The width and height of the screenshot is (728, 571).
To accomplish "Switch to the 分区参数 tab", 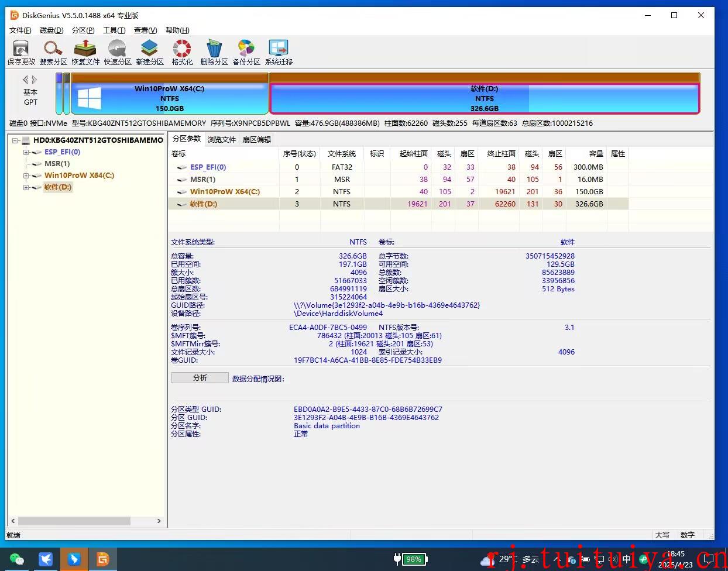I will [x=187, y=139].
